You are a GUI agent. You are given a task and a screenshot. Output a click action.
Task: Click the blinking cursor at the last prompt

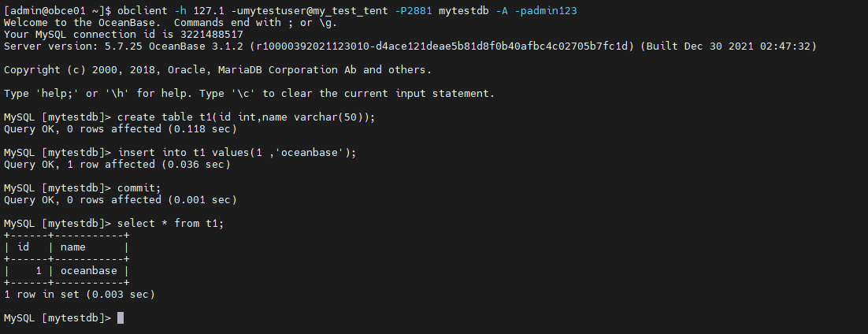[121, 318]
